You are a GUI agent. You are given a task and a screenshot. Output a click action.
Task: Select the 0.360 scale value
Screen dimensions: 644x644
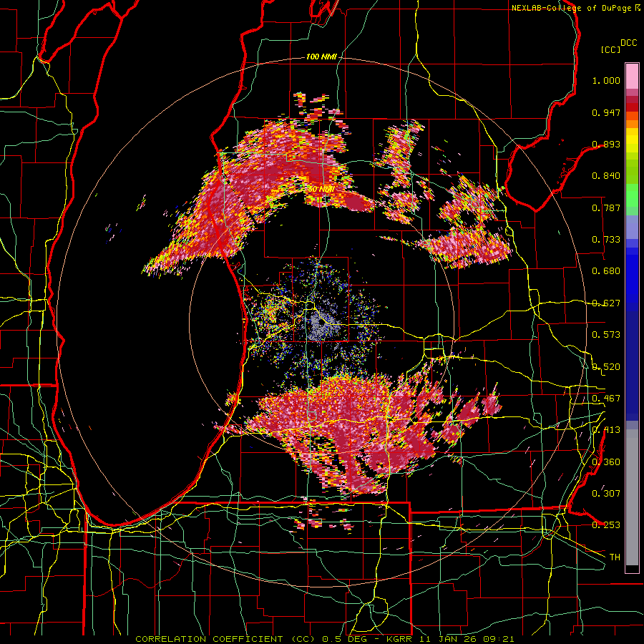tap(606, 462)
